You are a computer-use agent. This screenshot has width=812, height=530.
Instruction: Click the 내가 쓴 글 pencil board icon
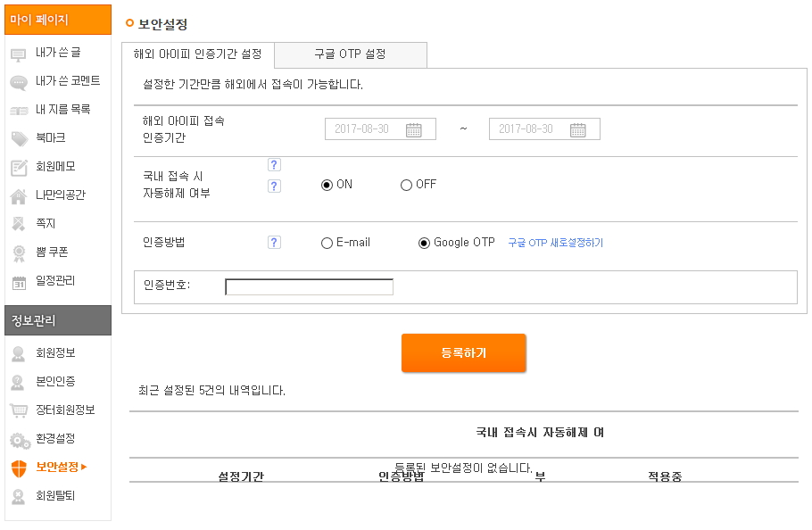tap(19, 54)
